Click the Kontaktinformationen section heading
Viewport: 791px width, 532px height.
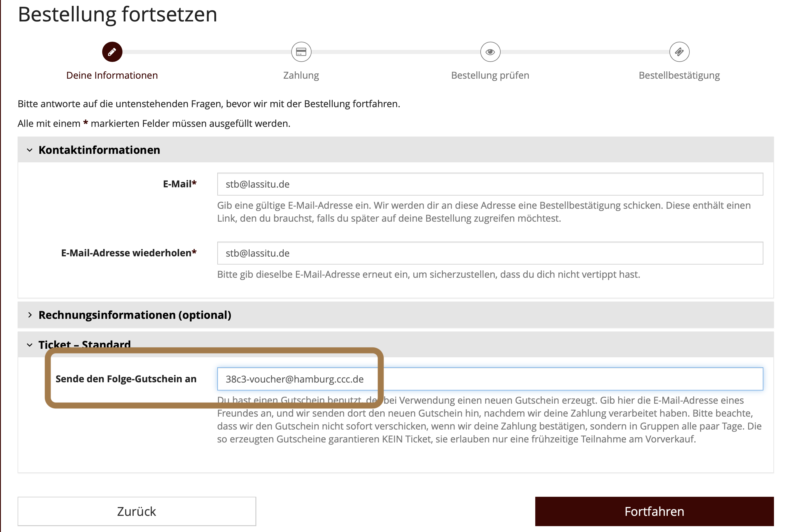click(99, 150)
